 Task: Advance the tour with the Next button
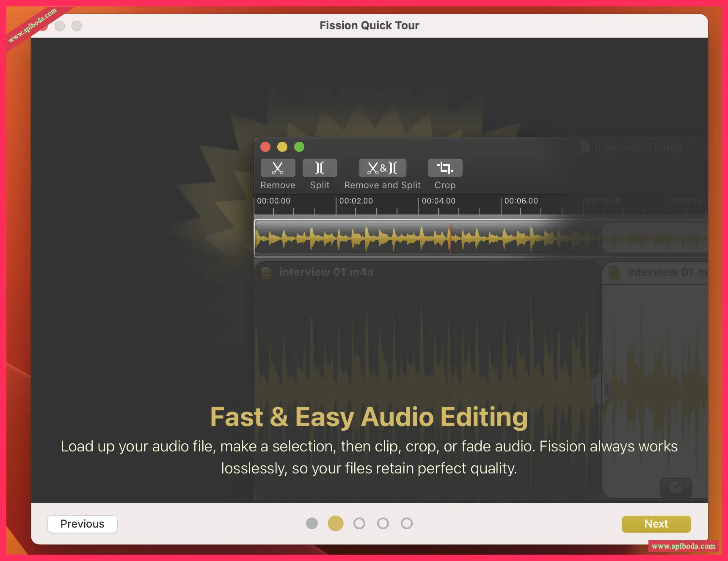[656, 524]
